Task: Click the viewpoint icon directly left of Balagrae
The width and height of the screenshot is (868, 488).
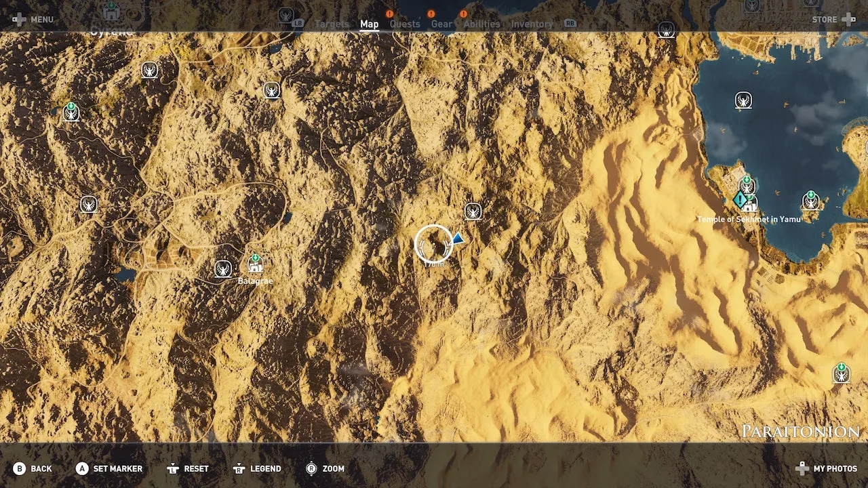Action: click(223, 268)
